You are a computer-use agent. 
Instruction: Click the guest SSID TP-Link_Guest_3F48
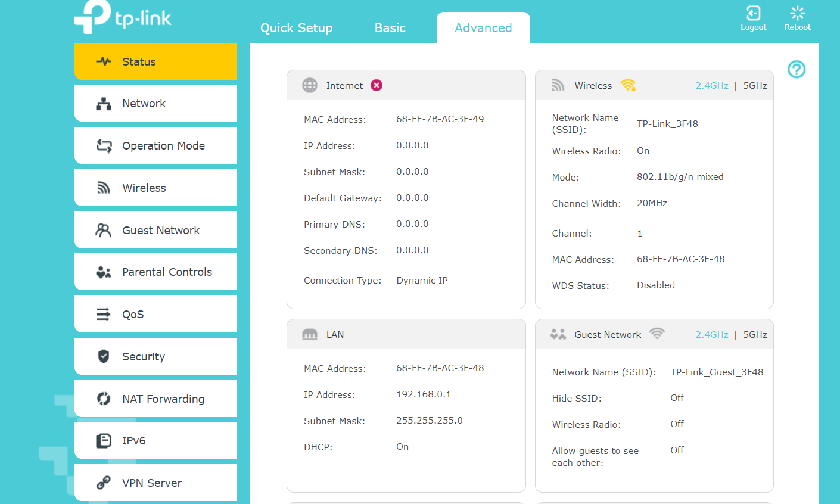717,372
